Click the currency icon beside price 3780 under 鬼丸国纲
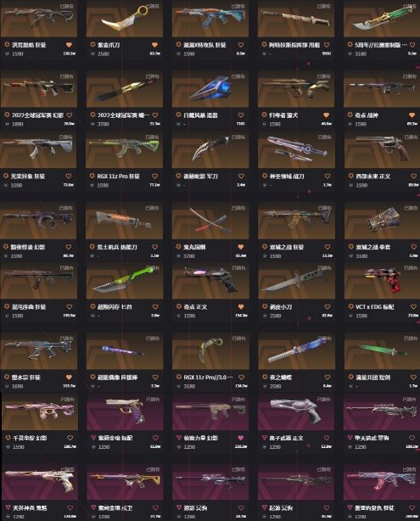The height and width of the screenshot is (521, 420). 179,256
